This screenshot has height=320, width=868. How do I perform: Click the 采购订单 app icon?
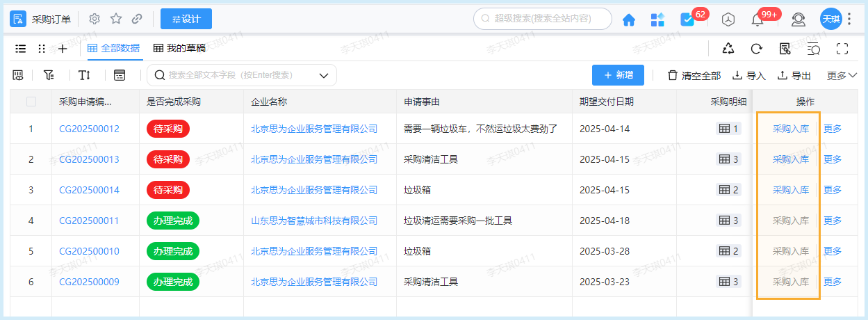[18, 19]
